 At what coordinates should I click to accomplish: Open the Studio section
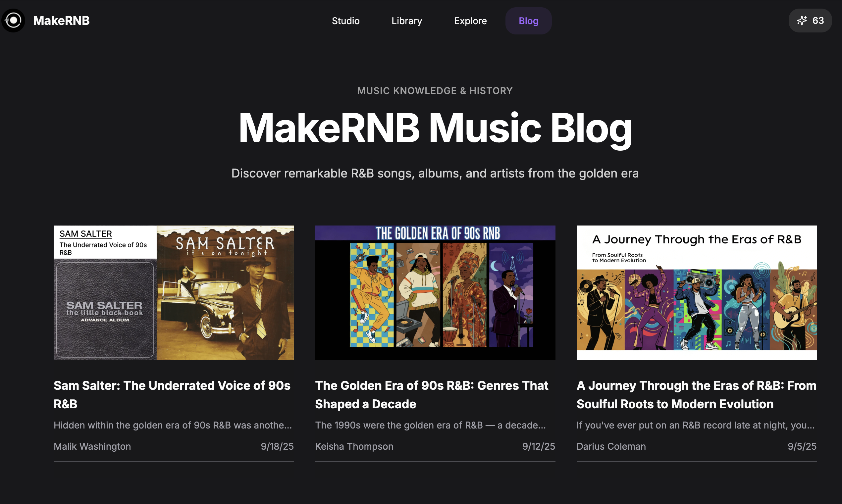(345, 21)
